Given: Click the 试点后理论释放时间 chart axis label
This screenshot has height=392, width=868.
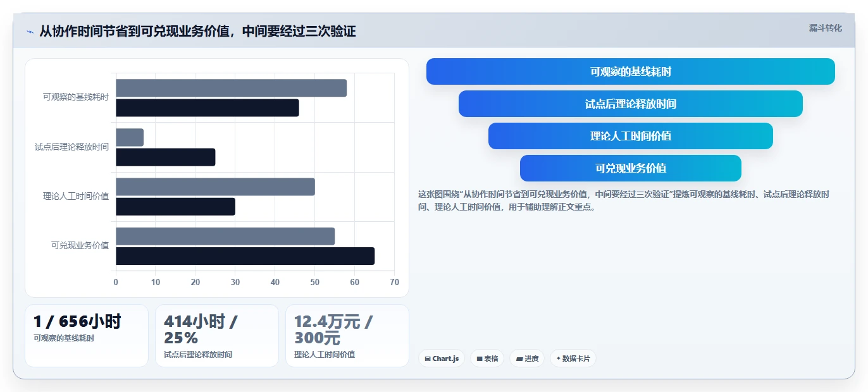Looking at the screenshot, I should [71, 147].
